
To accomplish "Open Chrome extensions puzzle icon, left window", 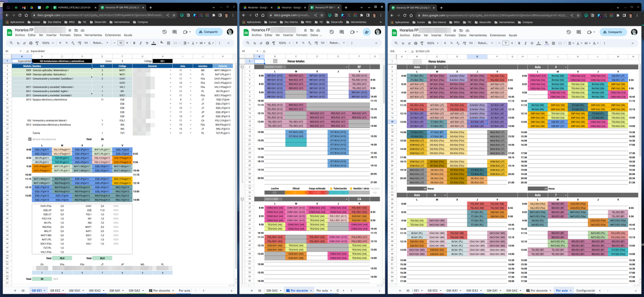I will [213, 15].
